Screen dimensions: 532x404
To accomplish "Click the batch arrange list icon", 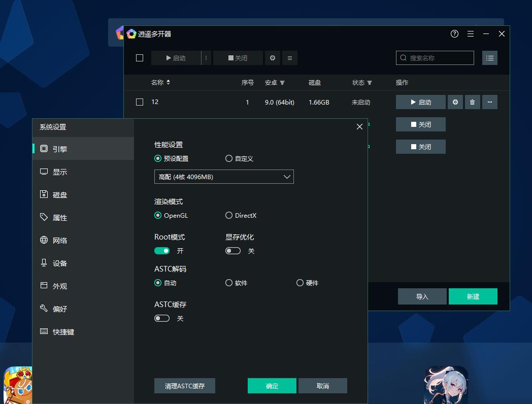I will coord(290,58).
